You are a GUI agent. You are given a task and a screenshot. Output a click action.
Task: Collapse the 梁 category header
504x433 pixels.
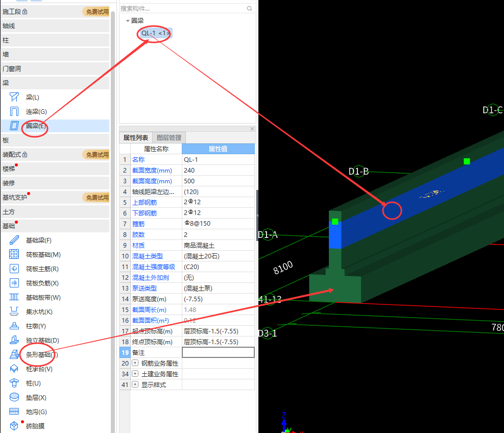click(55, 83)
